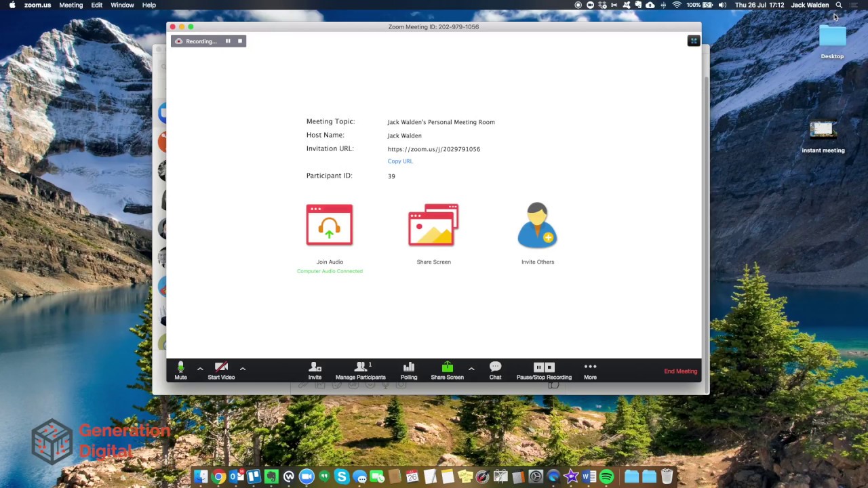The width and height of the screenshot is (868, 488).
Task: Expand the share options arrow beside Share Screen
Action: click(x=471, y=369)
